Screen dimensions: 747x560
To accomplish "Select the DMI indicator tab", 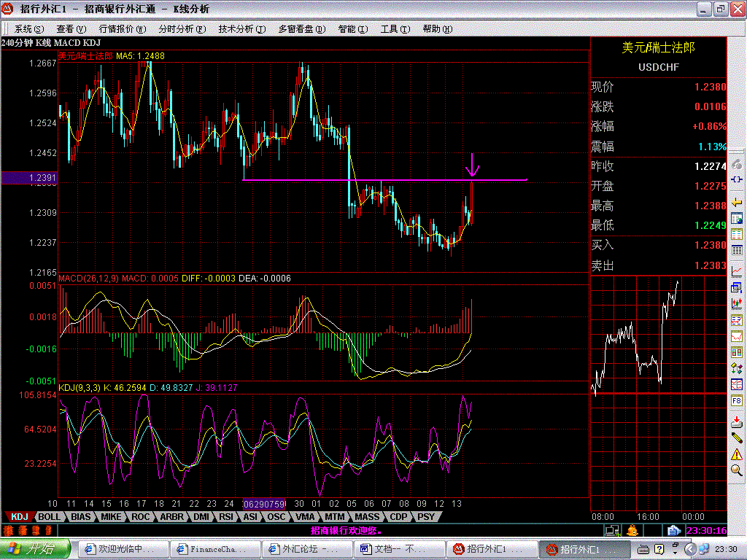I will [200, 516].
